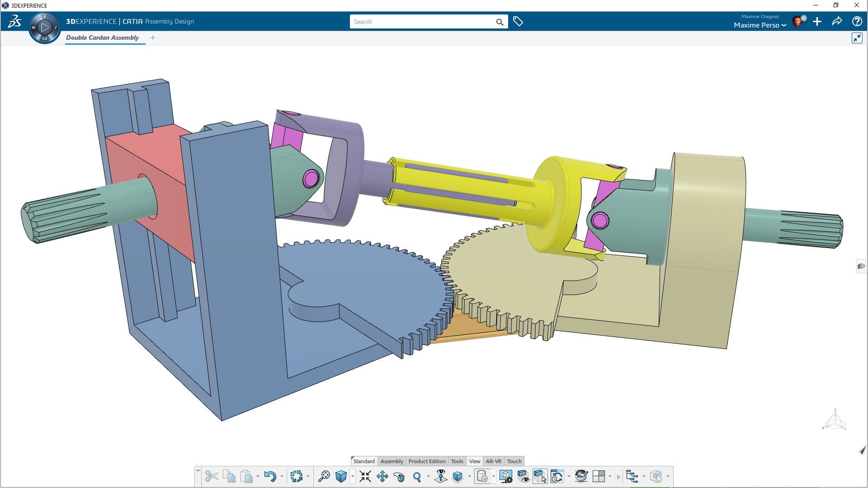Expand the Undo dropdown arrow
The height and width of the screenshot is (488, 868).
pos(282,476)
